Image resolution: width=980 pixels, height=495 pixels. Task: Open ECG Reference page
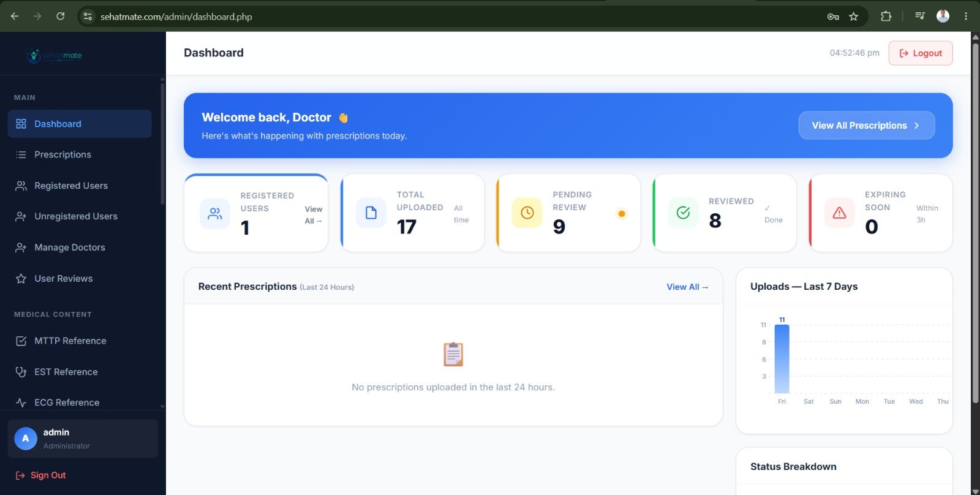[x=80, y=402]
